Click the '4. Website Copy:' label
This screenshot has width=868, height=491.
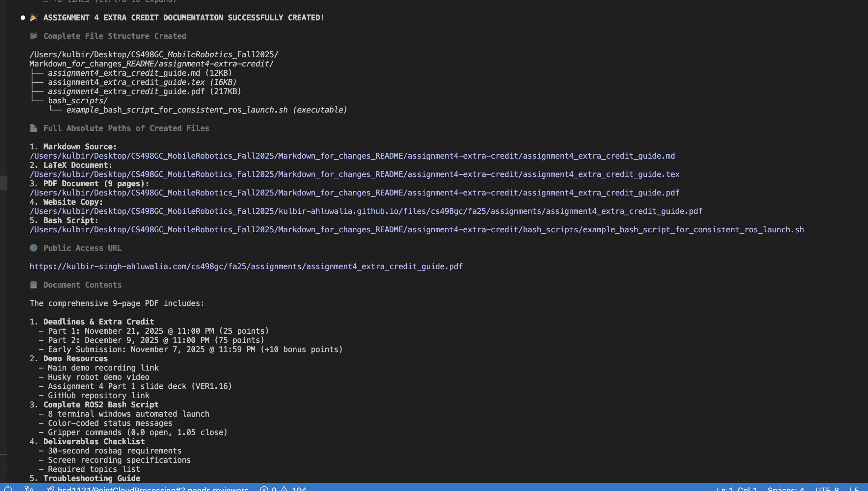tap(66, 202)
